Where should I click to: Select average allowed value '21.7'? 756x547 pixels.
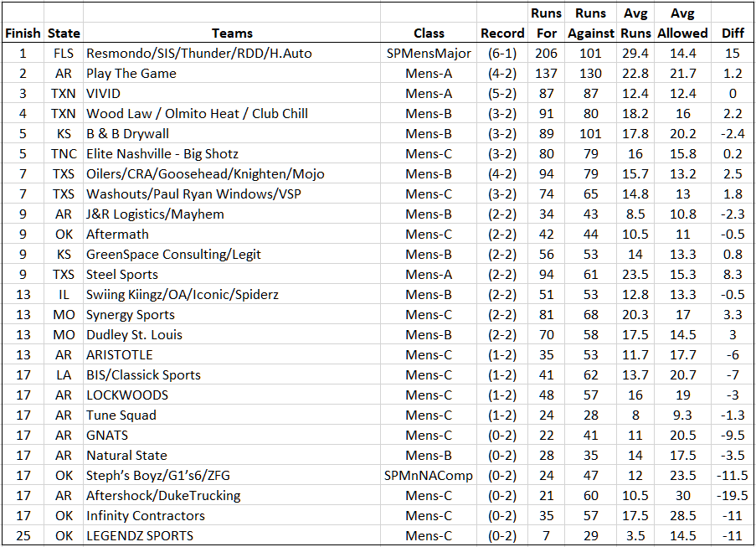tap(682, 74)
